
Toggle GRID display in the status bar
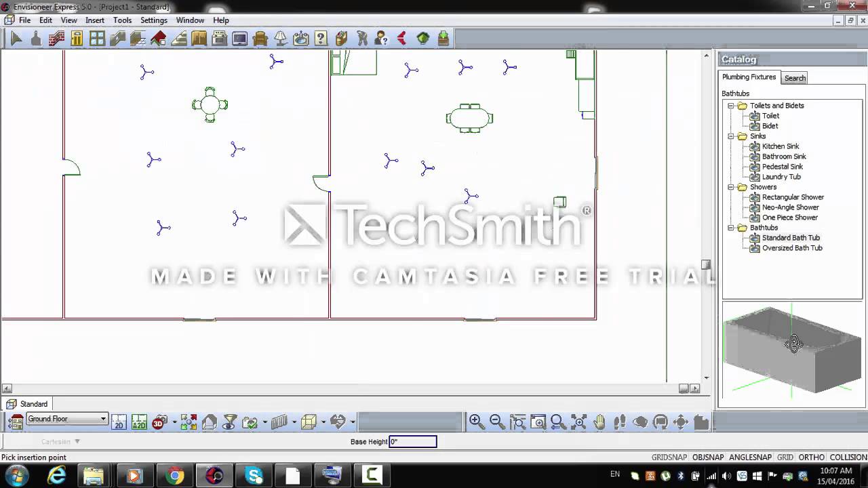(785, 457)
